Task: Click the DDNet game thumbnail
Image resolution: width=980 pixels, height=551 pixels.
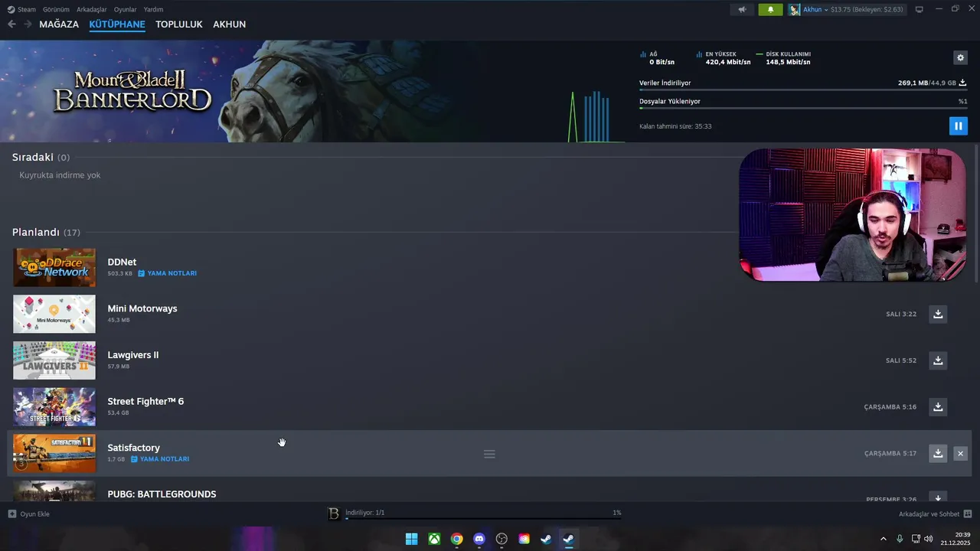Action: pyautogui.click(x=54, y=267)
